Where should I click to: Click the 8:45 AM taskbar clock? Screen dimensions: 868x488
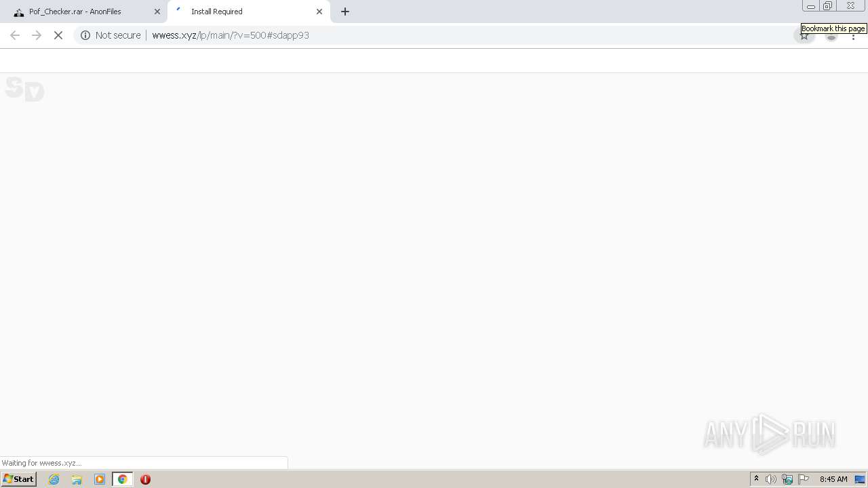[x=833, y=479]
